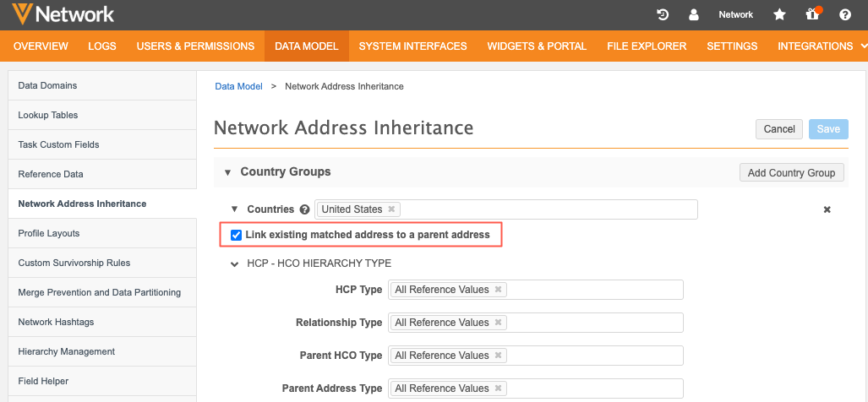
Task: Toggle Link existing matched address checkbox
Action: 236,234
